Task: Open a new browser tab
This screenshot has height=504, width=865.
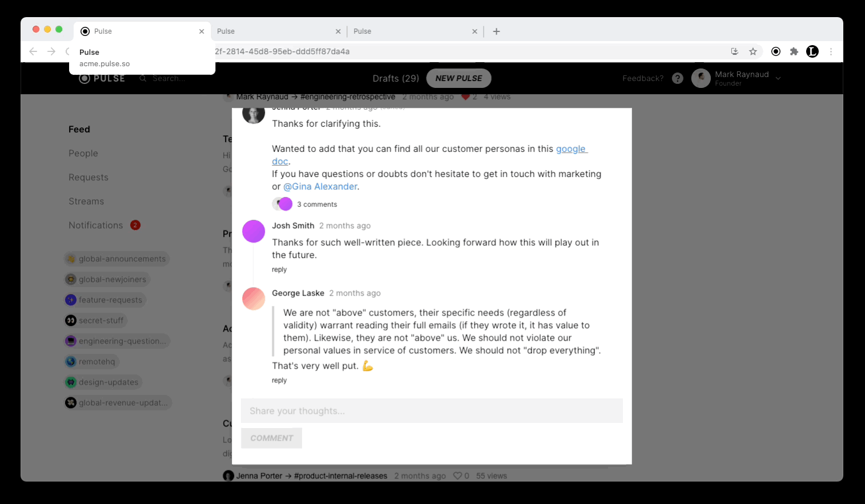Action: tap(496, 31)
